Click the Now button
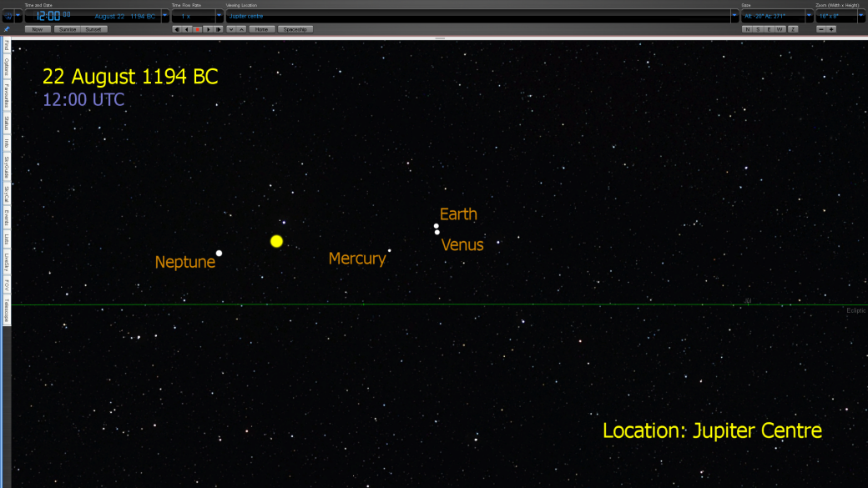Image resolution: width=868 pixels, height=488 pixels. tap(37, 29)
